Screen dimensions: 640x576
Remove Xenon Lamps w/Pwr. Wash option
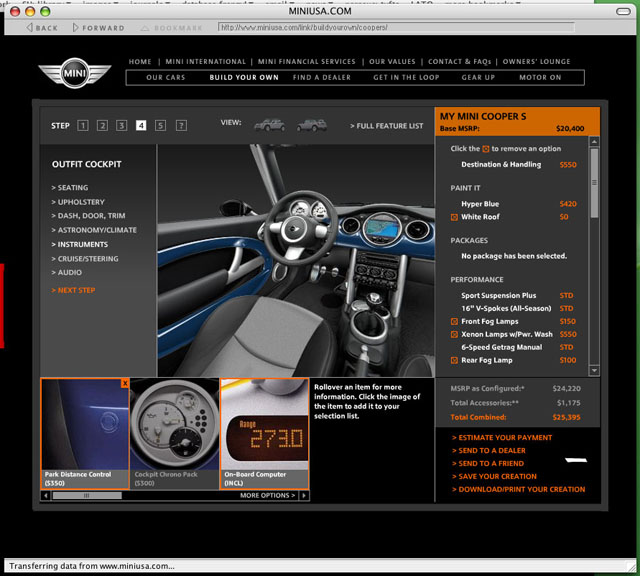tap(454, 335)
